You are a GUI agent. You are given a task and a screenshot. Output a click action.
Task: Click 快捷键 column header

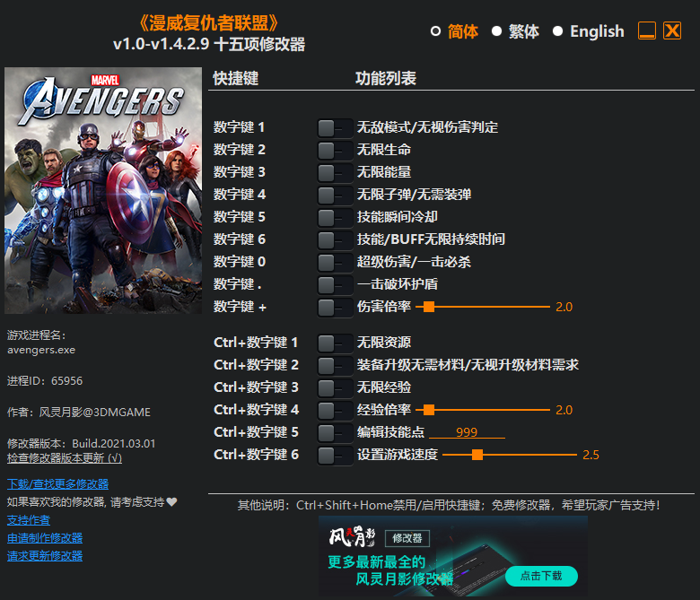point(236,79)
